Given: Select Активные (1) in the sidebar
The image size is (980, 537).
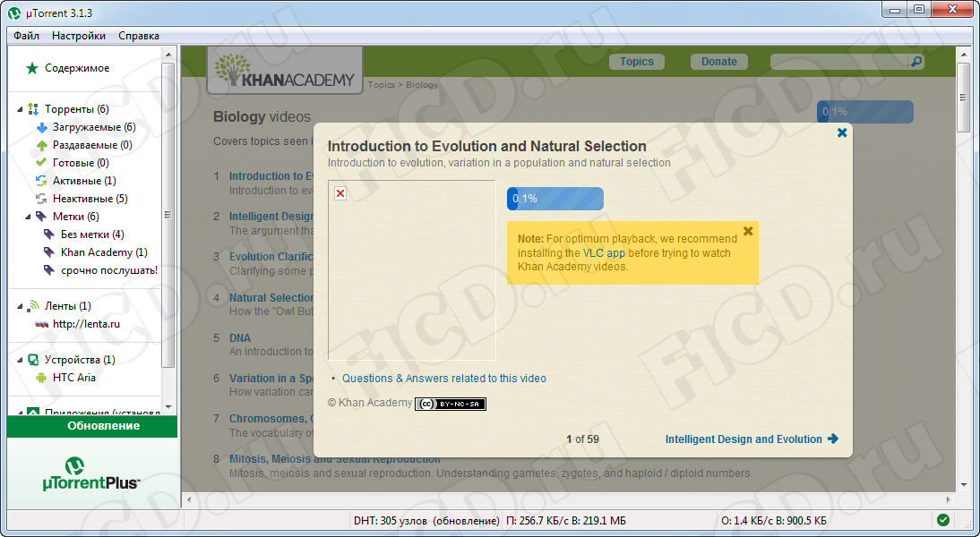Looking at the screenshot, I should (84, 181).
